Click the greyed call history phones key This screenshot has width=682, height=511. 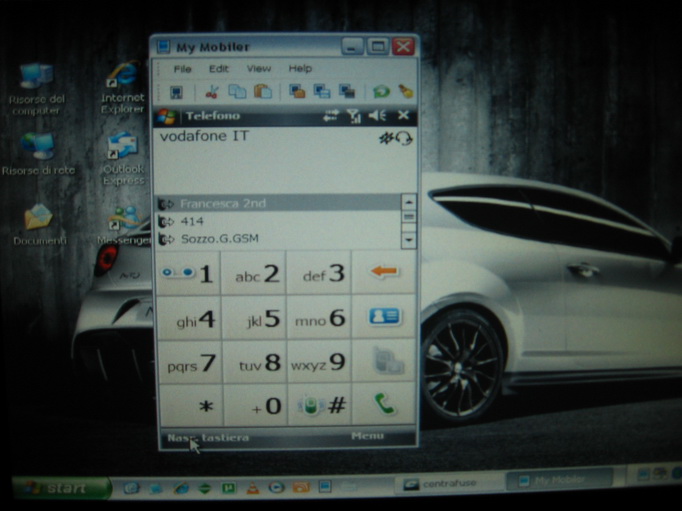[x=384, y=361]
